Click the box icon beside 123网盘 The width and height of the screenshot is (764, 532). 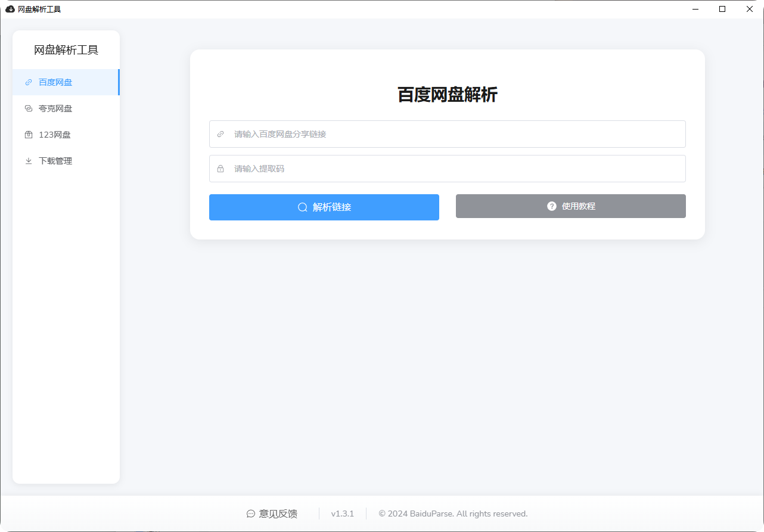coord(29,135)
